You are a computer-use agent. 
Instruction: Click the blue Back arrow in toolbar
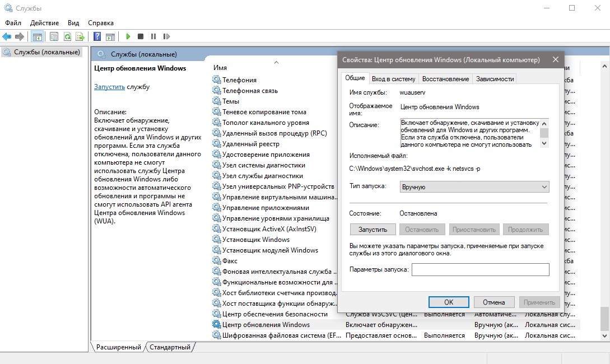(7, 36)
